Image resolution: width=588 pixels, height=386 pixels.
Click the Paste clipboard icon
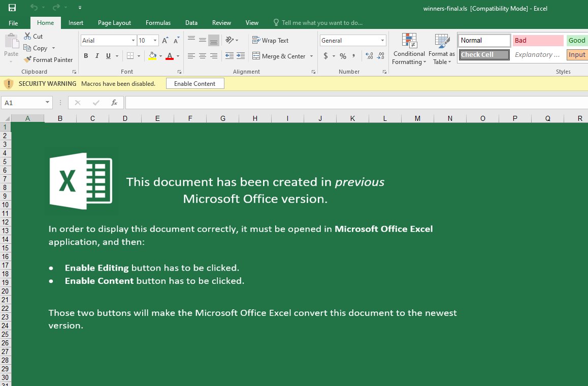click(12, 41)
